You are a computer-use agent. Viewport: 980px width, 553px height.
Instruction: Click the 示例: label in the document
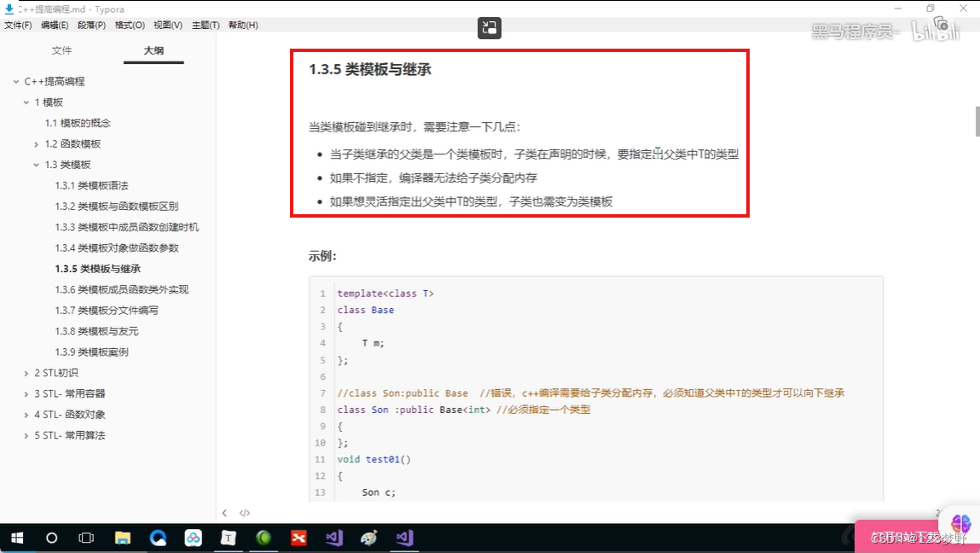[x=322, y=256]
